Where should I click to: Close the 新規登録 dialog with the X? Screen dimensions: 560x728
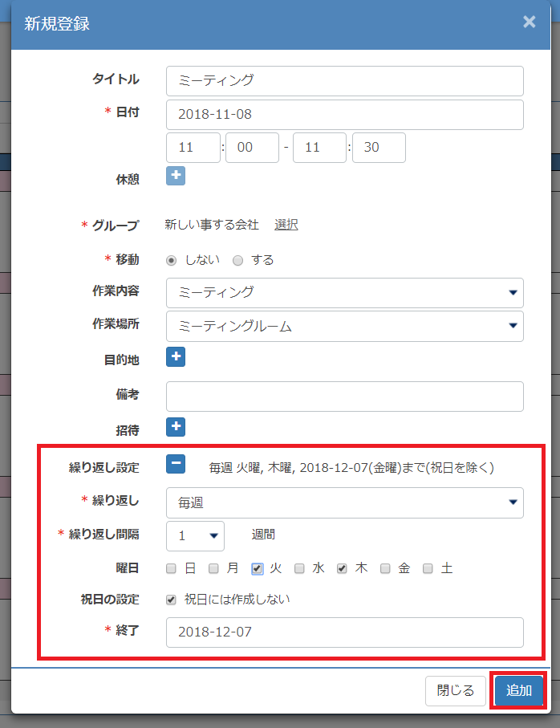[530, 22]
